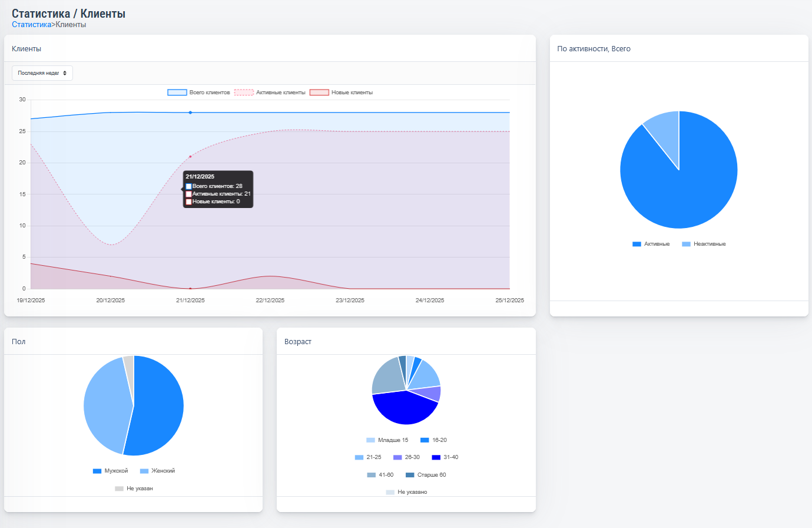Image resolution: width=812 pixels, height=528 pixels.
Task: Open the "Последняя неделя" period dropdown
Action: pos(42,73)
